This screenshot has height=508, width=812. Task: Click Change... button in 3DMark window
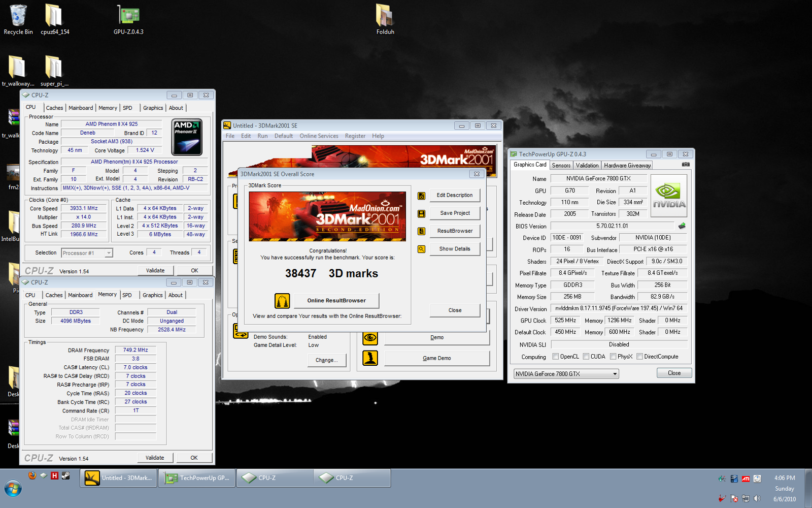coord(326,360)
